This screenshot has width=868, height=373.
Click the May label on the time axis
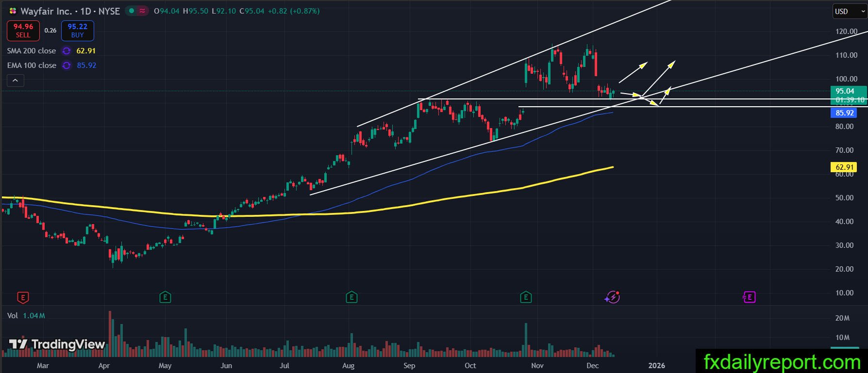click(x=165, y=366)
